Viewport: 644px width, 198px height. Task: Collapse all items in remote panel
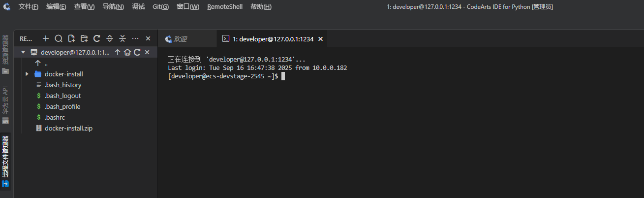click(123, 38)
